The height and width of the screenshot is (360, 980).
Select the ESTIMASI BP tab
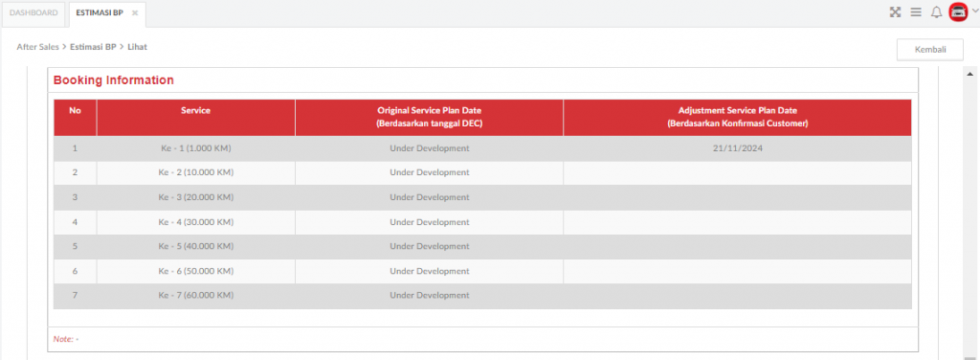tap(100, 13)
